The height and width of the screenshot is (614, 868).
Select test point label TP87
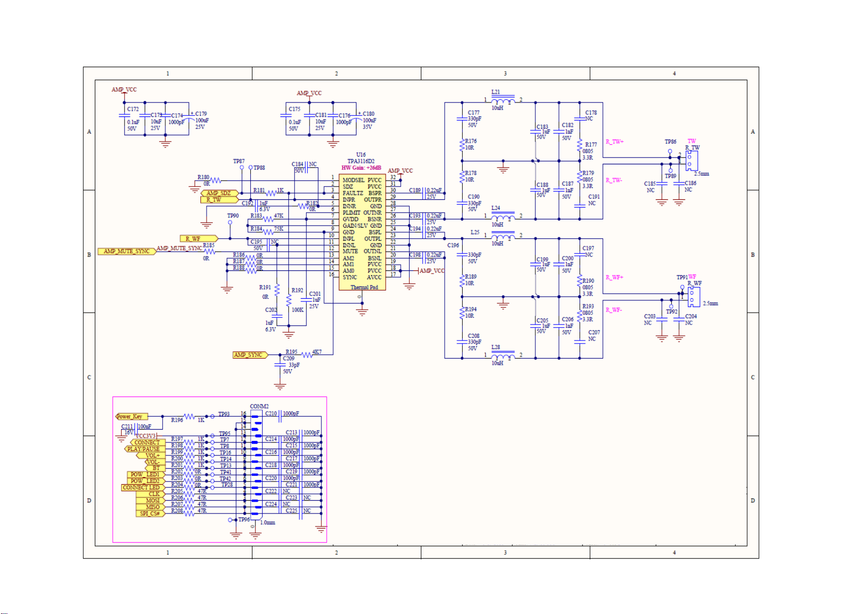tap(239, 161)
